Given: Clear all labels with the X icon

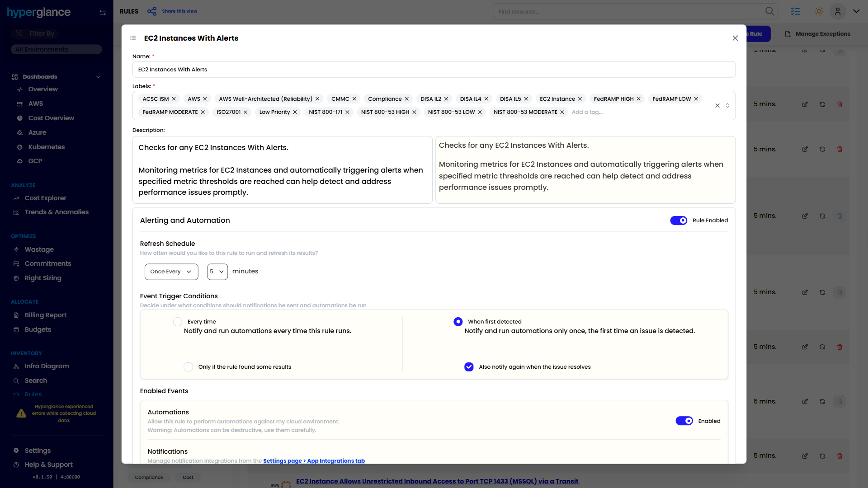Looking at the screenshot, I should click(717, 105).
